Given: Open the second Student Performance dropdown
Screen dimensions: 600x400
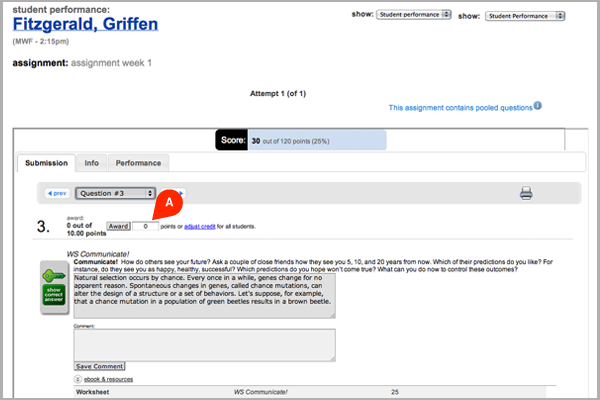Looking at the screenshot, I should [525, 16].
